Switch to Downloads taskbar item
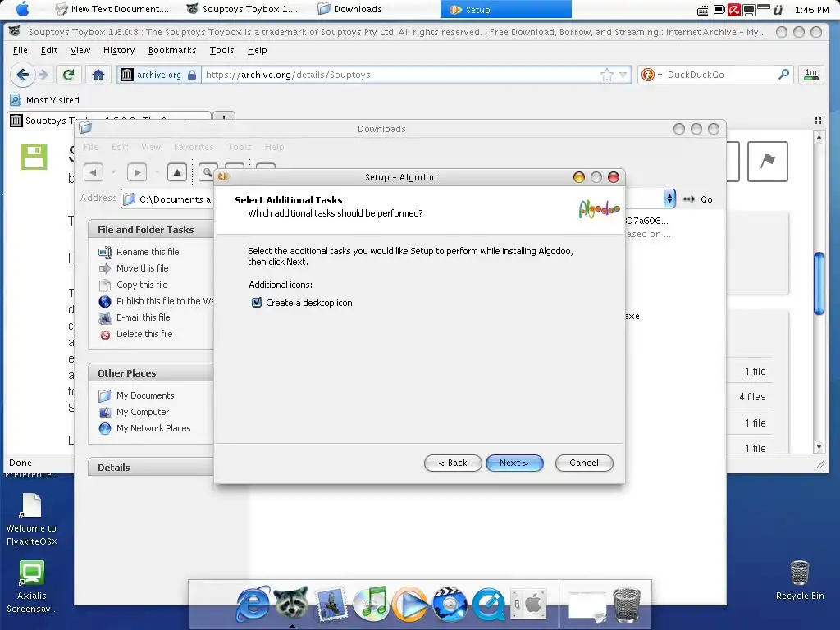 click(x=349, y=9)
